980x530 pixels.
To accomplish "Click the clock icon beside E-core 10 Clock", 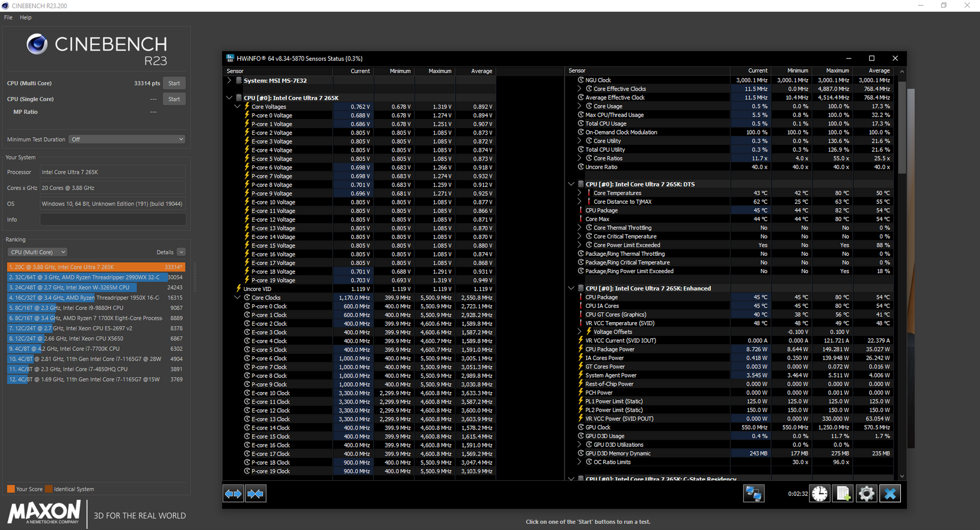I will click(x=247, y=393).
